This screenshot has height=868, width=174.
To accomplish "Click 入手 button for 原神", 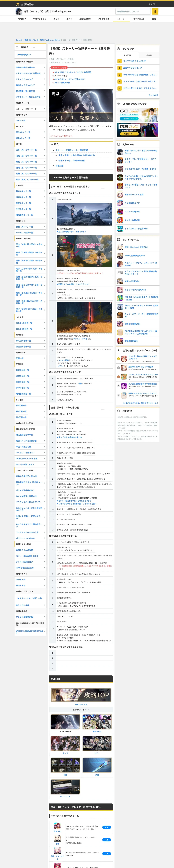I will [106, 840].
